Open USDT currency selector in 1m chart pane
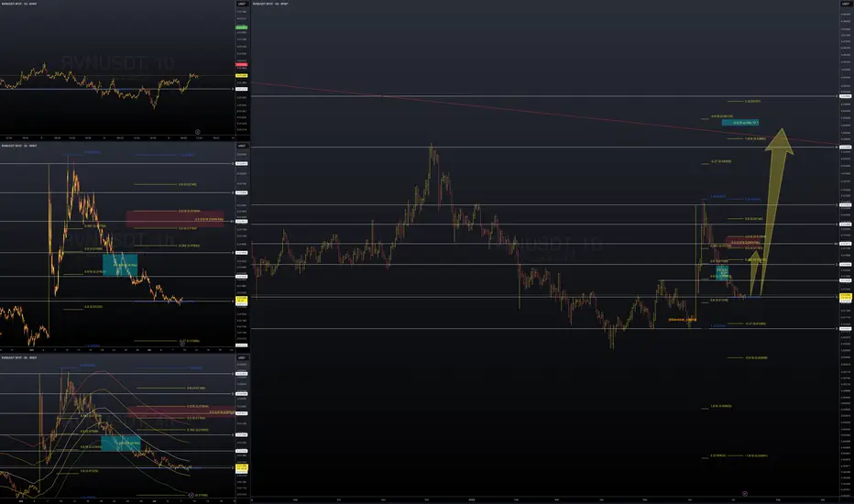This screenshot has height=504, width=854. coord(242,4)
